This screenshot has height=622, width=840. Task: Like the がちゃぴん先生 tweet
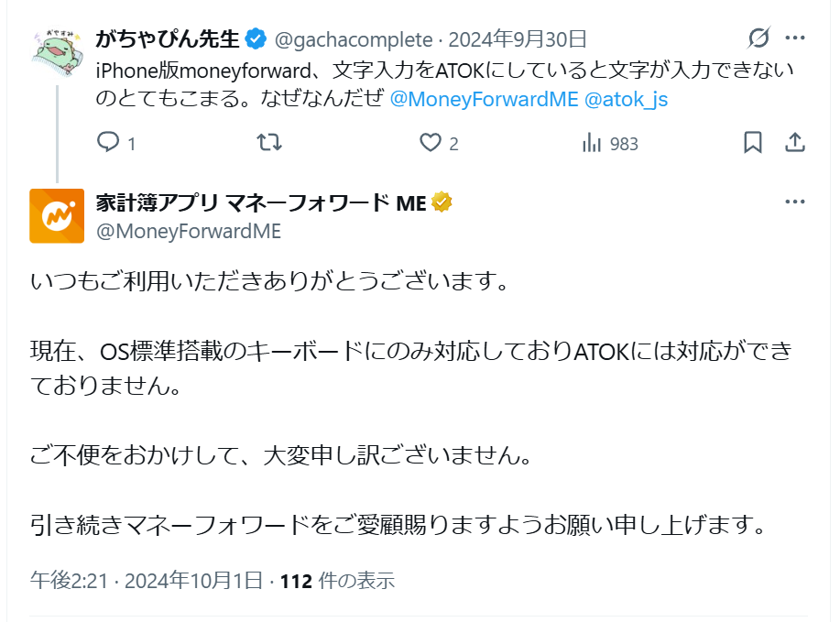tap(431, 143)
